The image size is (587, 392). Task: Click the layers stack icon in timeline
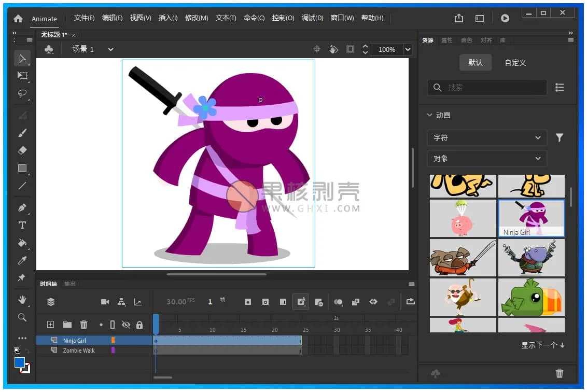[51, 302]
